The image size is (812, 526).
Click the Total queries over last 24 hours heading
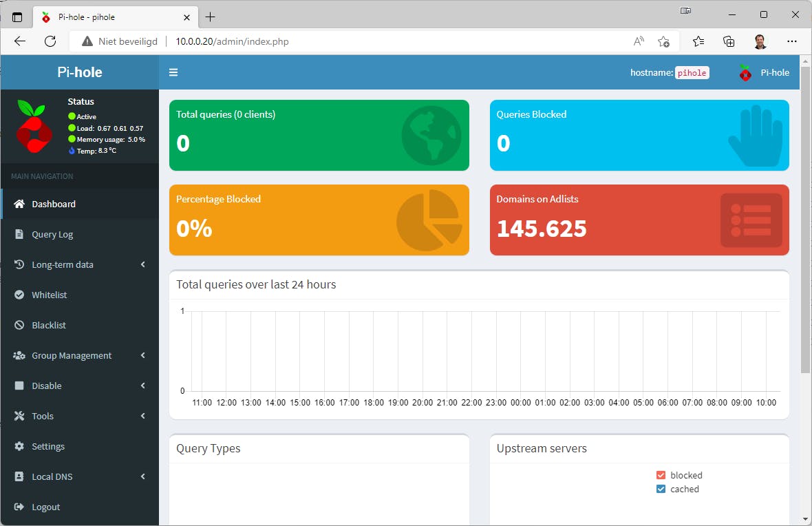click(x=256, y=284)
